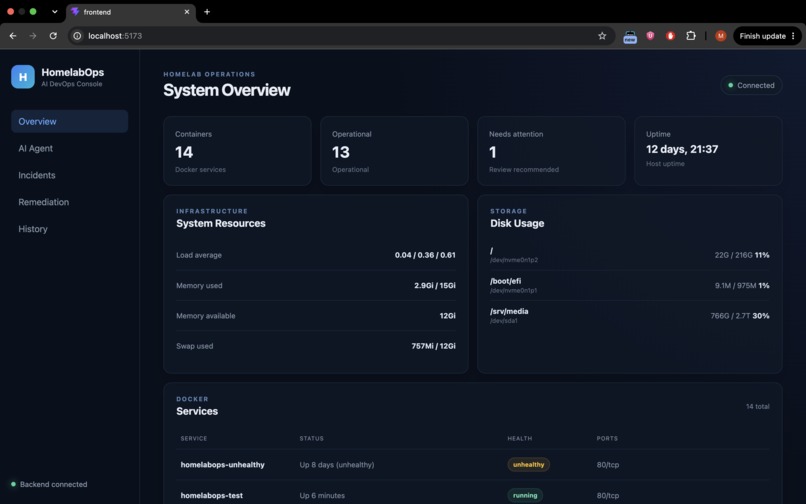Click the Load average value 0.04 / 0.36 / 0.61
Viewport: 806px width, 504px height.
425,255
